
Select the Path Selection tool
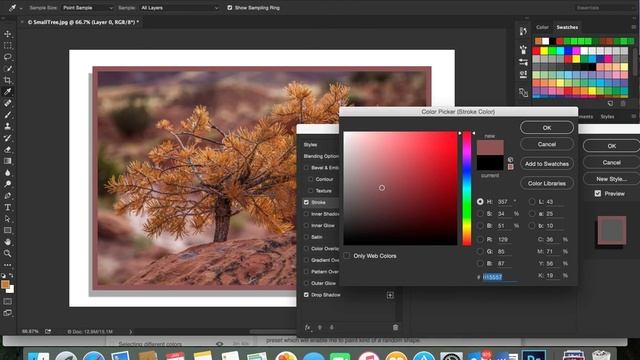click(7, 219)
